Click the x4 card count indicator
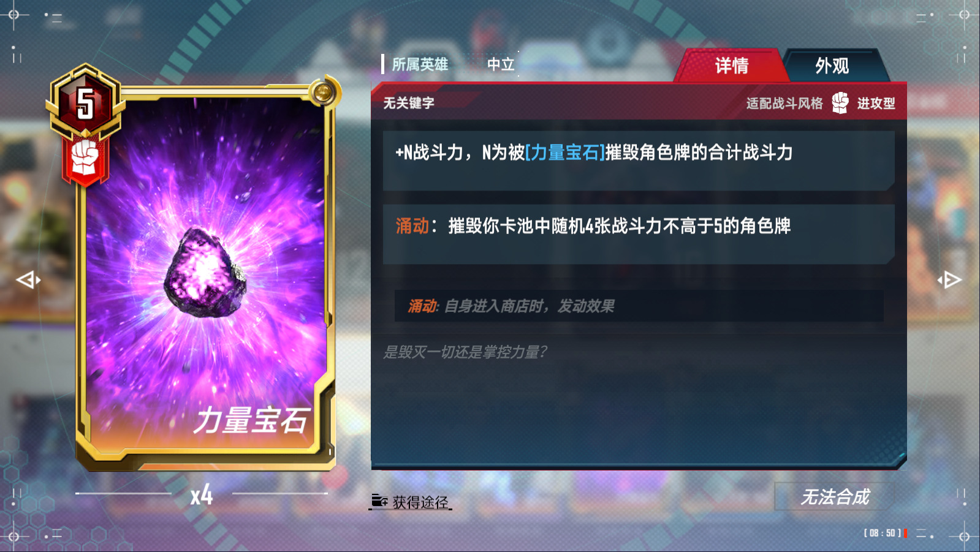The height and width of the screenshot is (552, 980). 202,494
